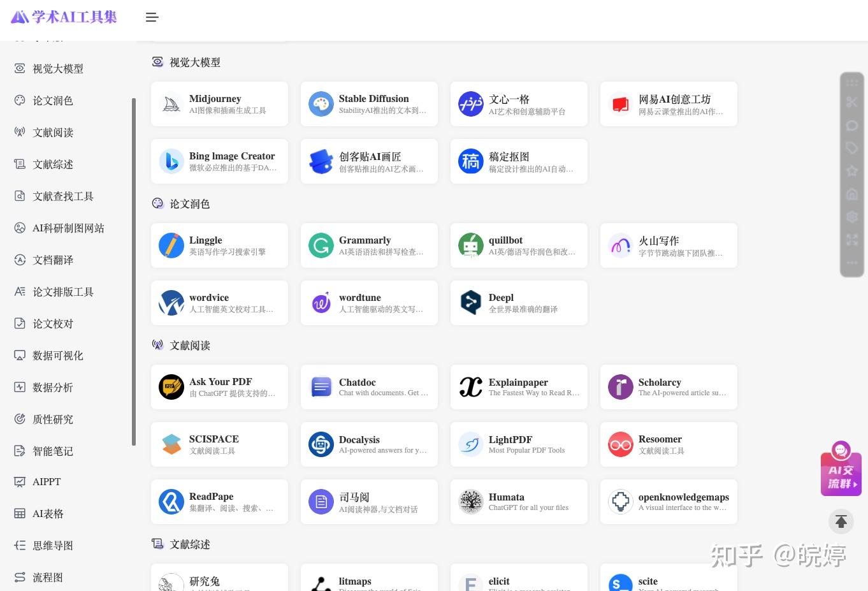Open 火山写作 tool card
The width and height of the screenshot is (868, 591).
pos(669,245)
